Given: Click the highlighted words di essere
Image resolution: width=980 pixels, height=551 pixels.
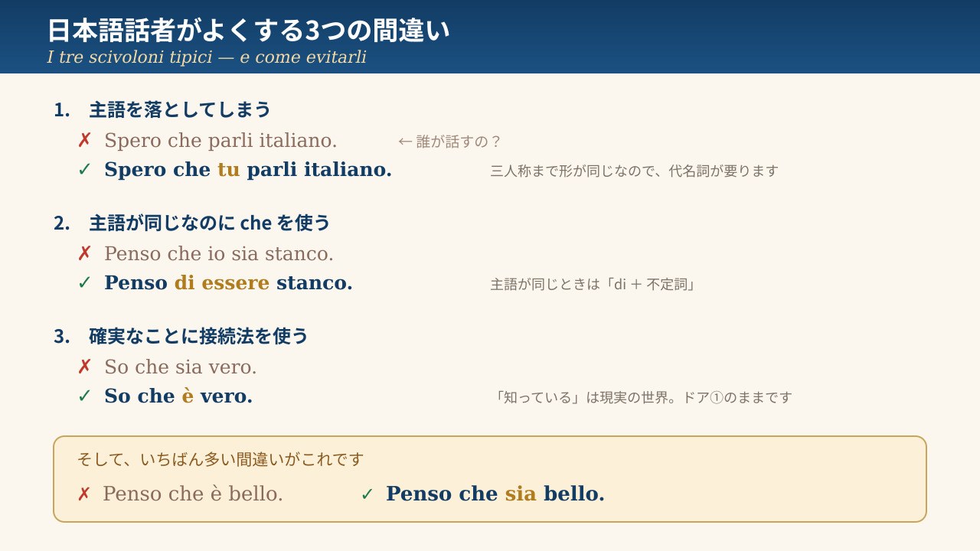Looking at the screenshot, I should (222, 283).
